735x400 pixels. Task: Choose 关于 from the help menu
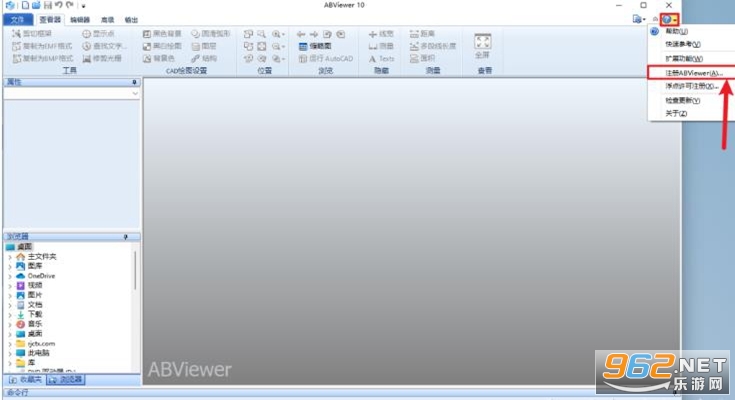pos(676,113)
